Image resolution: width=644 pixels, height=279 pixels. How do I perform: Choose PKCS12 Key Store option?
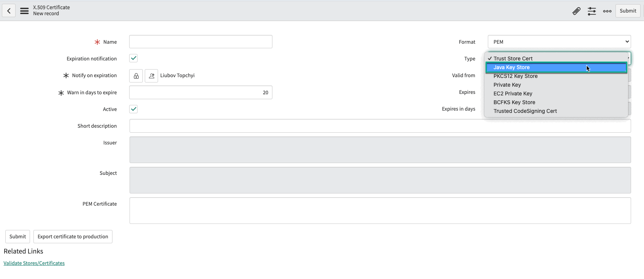515,76
